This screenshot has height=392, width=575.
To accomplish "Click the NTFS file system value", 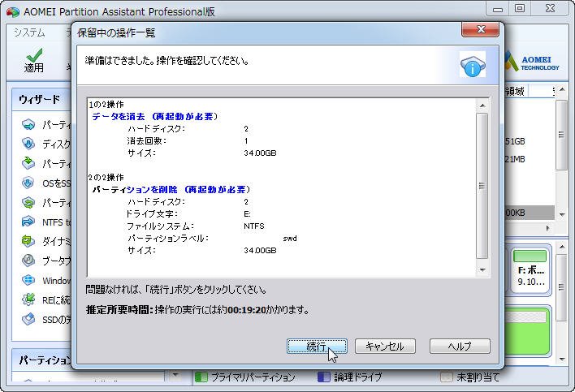I will click(x=253, y=226).
